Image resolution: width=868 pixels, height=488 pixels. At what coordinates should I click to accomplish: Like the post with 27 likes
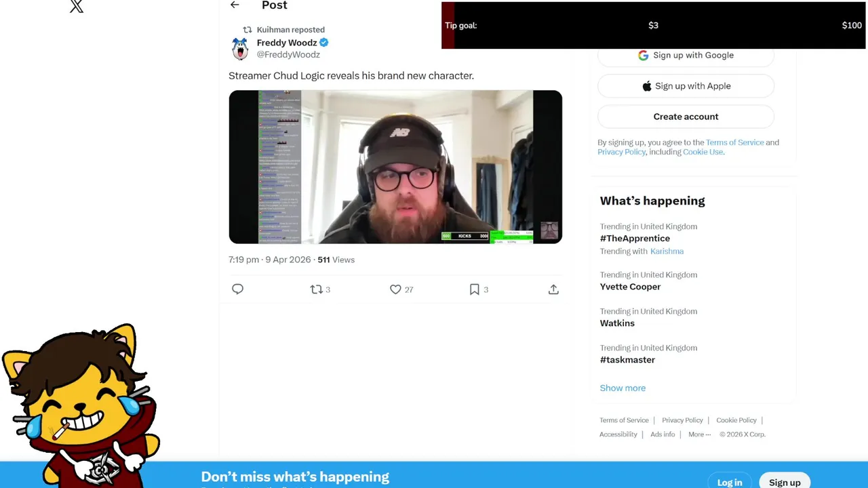click(401, 289)
